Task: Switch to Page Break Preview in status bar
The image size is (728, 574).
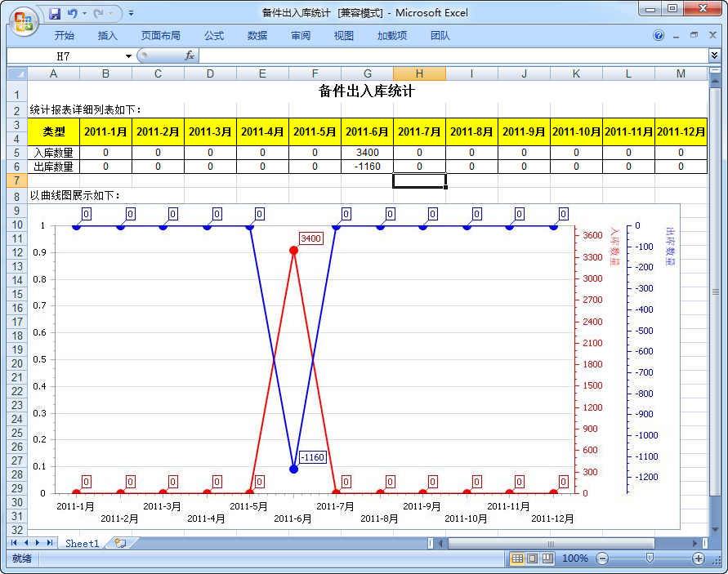Action: pos(548,558)
